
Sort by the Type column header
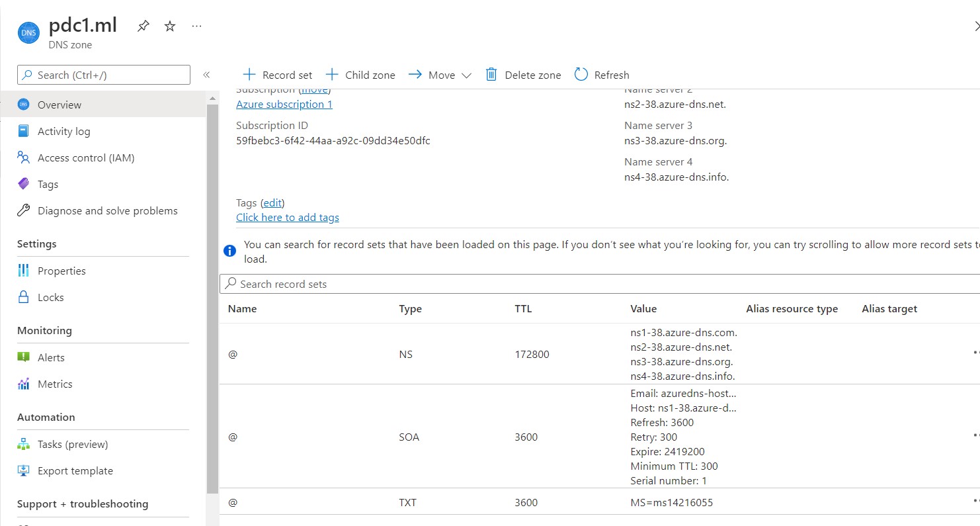[410, 309]
